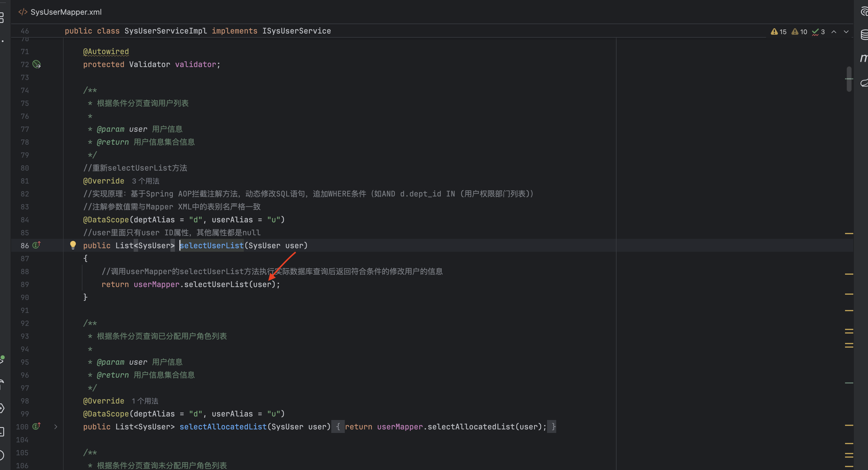Screen dimensions: 868x470
Task: Click the '3 个用法' usages hint
Action: coord(145,181)
